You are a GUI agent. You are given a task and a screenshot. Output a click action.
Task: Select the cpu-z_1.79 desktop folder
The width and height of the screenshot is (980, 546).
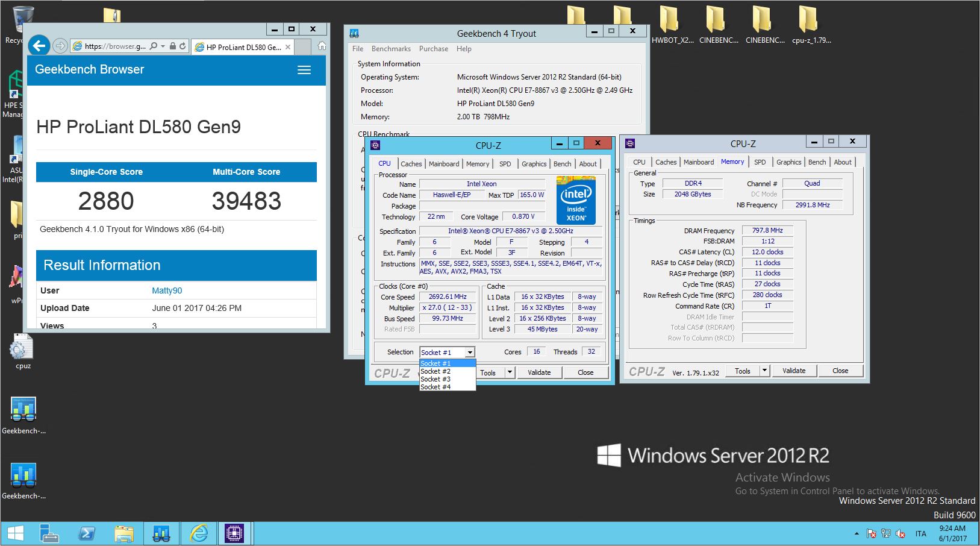point(811,24)
